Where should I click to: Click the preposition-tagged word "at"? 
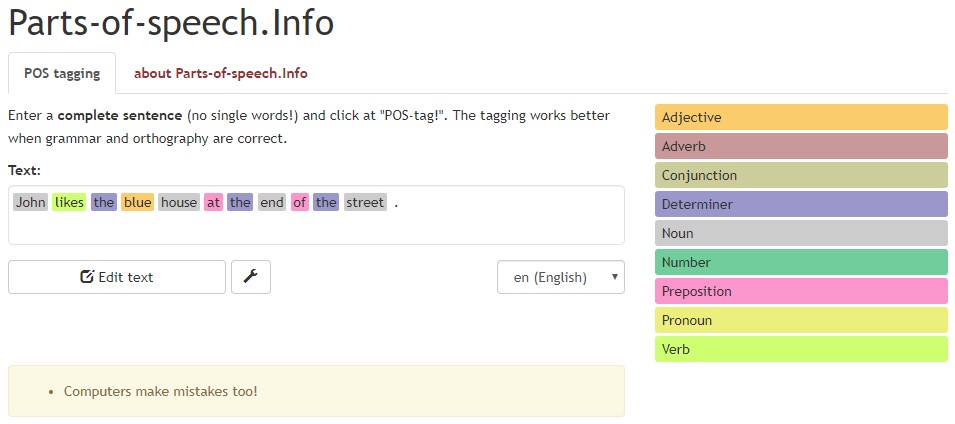(213, 202)
